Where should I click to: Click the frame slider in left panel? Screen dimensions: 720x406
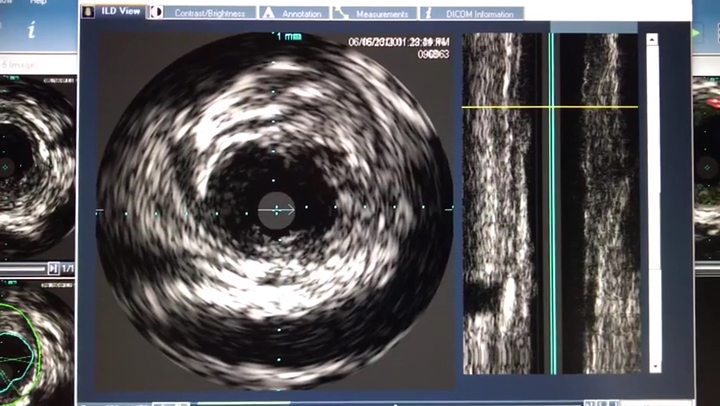pos(22,268)
